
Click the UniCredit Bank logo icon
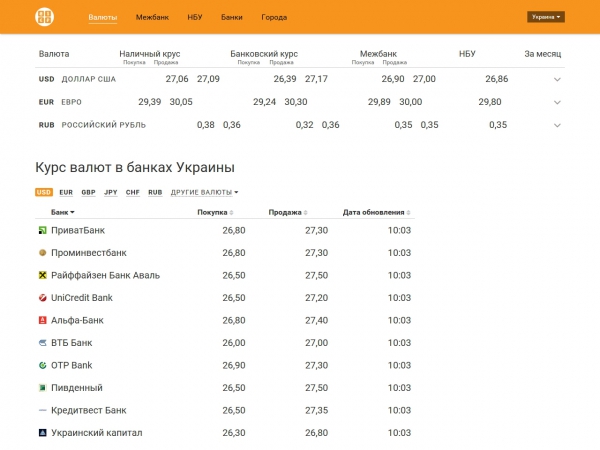click(x=42, y=298)
